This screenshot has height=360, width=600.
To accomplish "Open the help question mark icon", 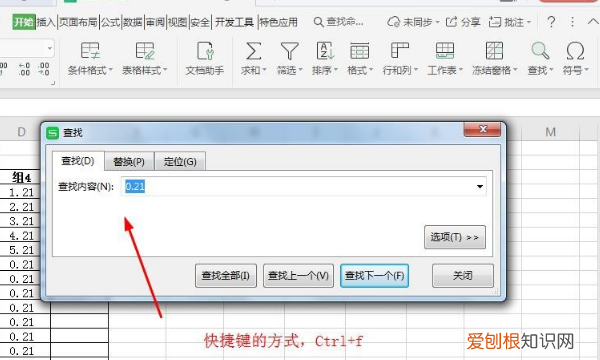I will (551, 22).
